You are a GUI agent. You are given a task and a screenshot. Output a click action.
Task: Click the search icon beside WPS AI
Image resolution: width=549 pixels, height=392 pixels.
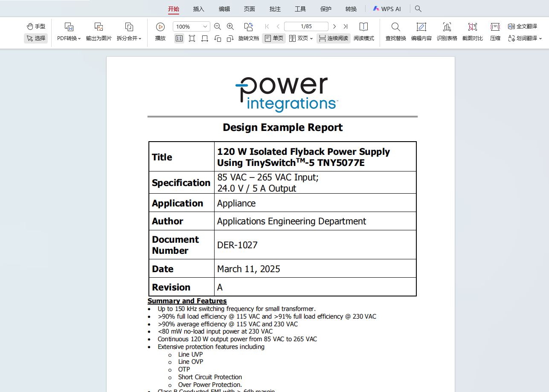tap(418, 9)
